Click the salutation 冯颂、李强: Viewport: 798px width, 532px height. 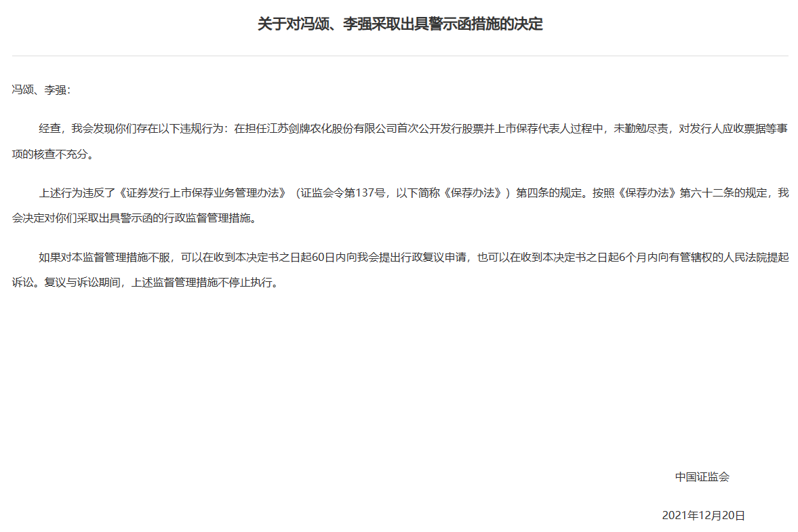click(41, 90)
